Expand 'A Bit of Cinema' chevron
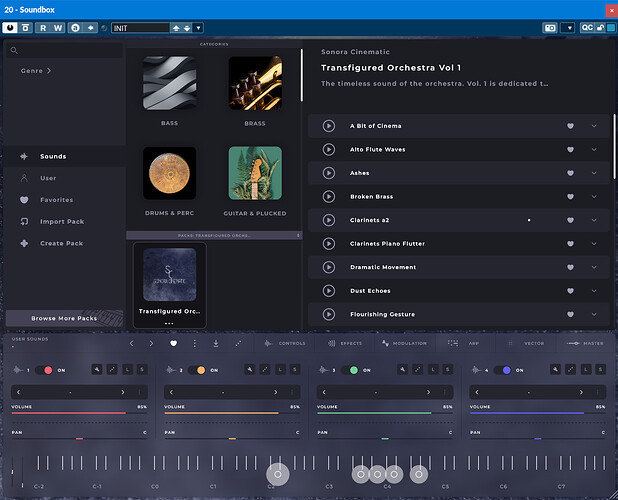Viewport: 618px width, 500px height. [594, 126]
